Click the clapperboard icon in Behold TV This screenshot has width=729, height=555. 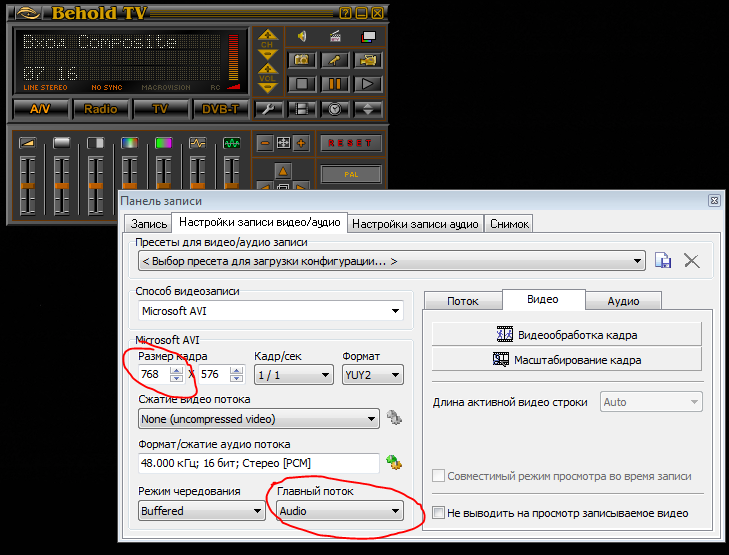(x=335, y=36)
